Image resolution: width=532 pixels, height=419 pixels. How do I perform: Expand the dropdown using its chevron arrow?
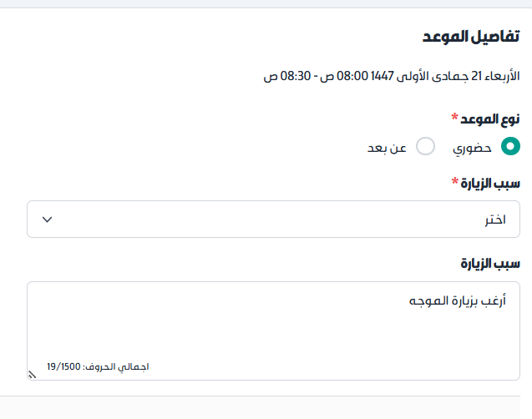[x=48, y=220]
